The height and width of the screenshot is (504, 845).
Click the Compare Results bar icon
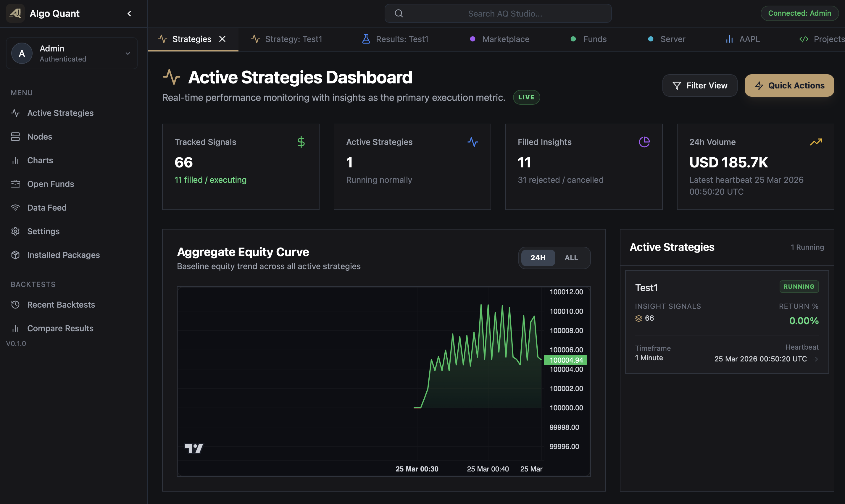pos(15,328)
